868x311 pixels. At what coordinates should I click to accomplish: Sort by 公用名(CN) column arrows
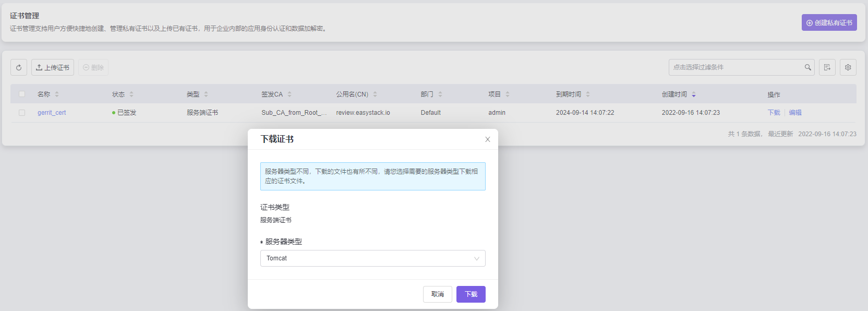375,94
